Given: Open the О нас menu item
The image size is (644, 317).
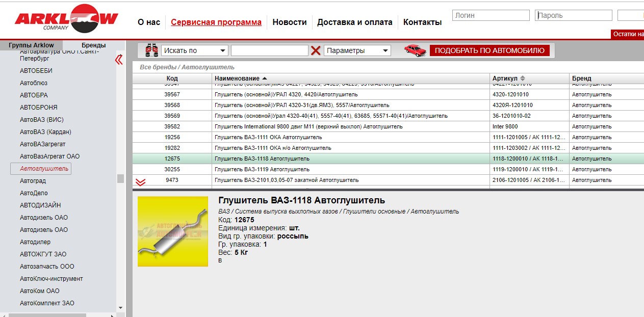Looking at the screenshot, I should tap(149, 22).
